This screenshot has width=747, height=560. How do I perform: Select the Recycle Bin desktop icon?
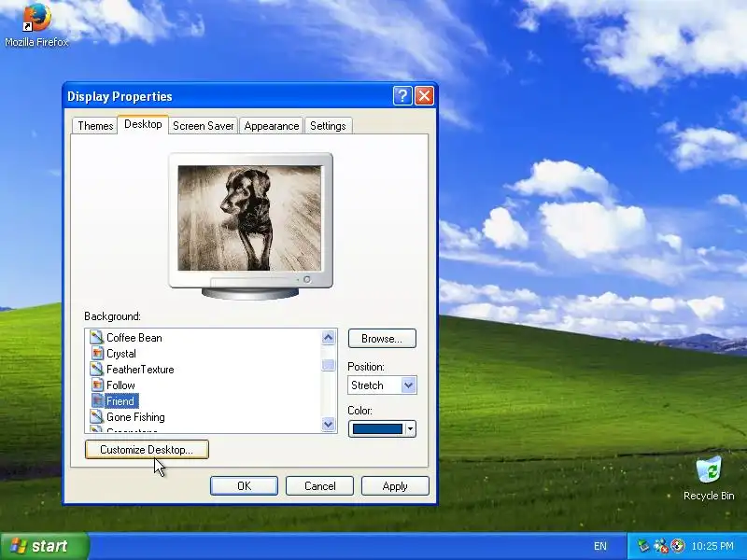pyautogui.click(x=709, y=478)
